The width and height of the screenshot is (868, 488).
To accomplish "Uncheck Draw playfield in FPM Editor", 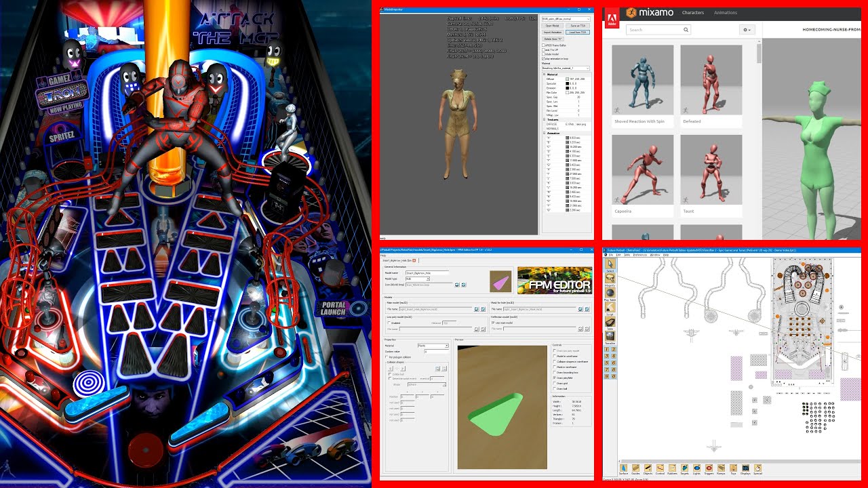I will 555,378.
